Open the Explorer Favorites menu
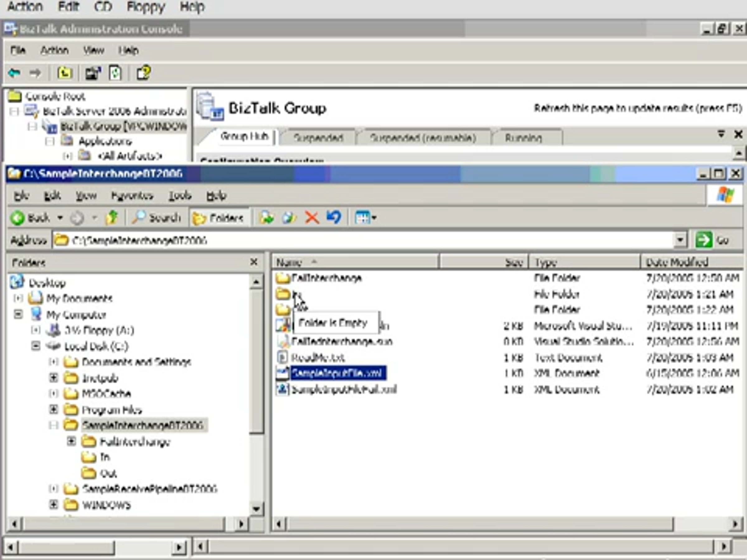Screen dimensions: 747x560 (132, 195)
